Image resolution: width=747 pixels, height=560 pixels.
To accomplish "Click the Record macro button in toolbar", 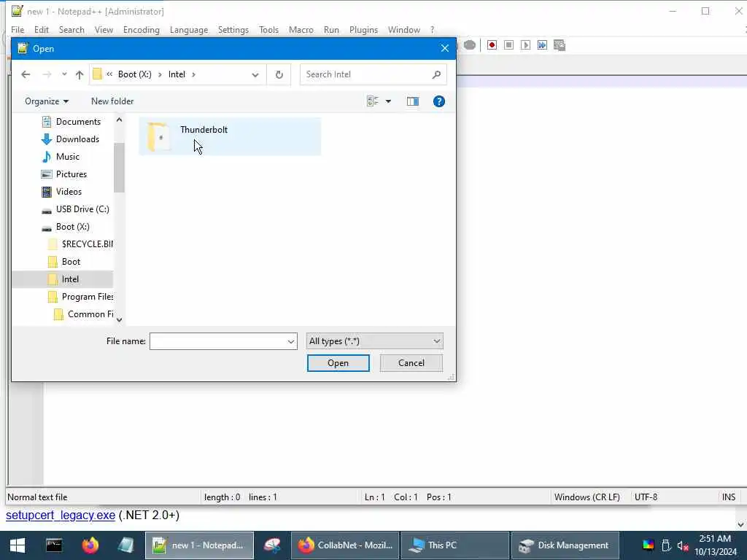I will tap(492, 45).
